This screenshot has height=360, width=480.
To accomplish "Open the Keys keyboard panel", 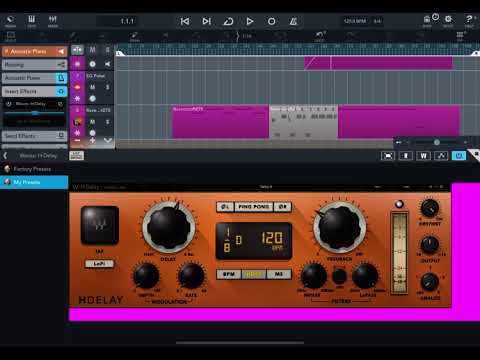I will point(32,21).
